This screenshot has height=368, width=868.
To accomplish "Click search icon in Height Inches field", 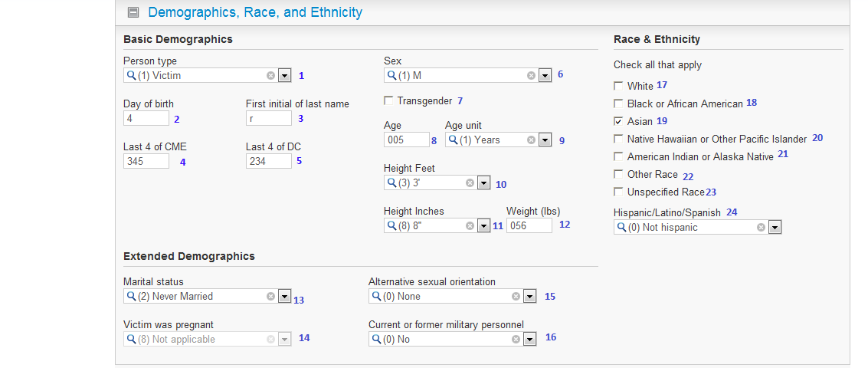I will tap(391, 226).
